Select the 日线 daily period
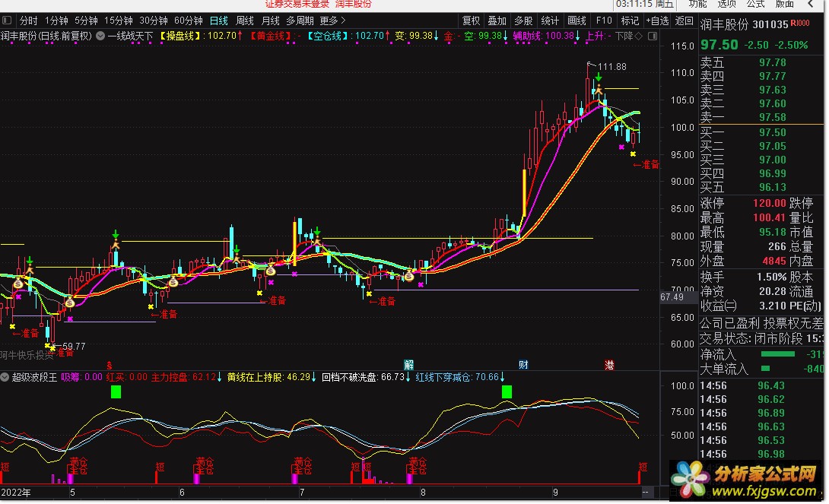Screen dimensions: 829x504 (x=219, y=21)
